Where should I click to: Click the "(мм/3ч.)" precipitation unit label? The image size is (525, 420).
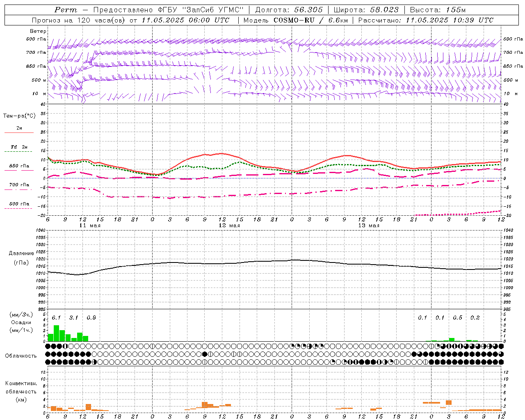(21, 315)
